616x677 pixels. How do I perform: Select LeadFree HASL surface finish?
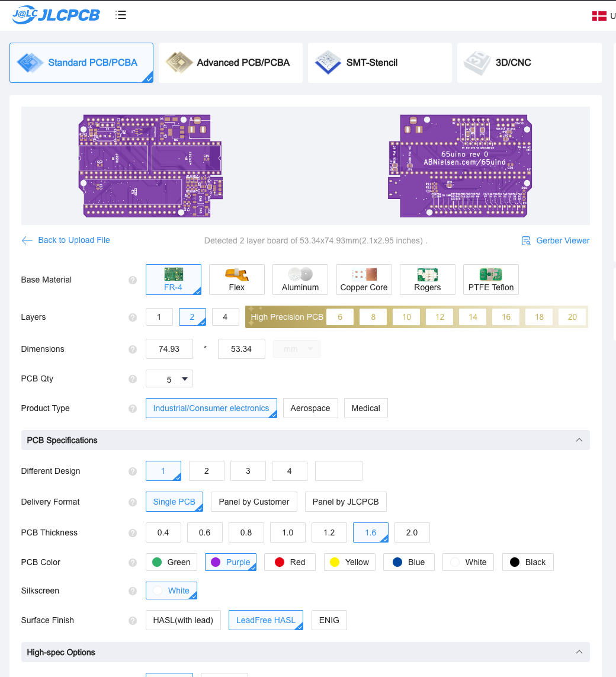click(266, 620)
